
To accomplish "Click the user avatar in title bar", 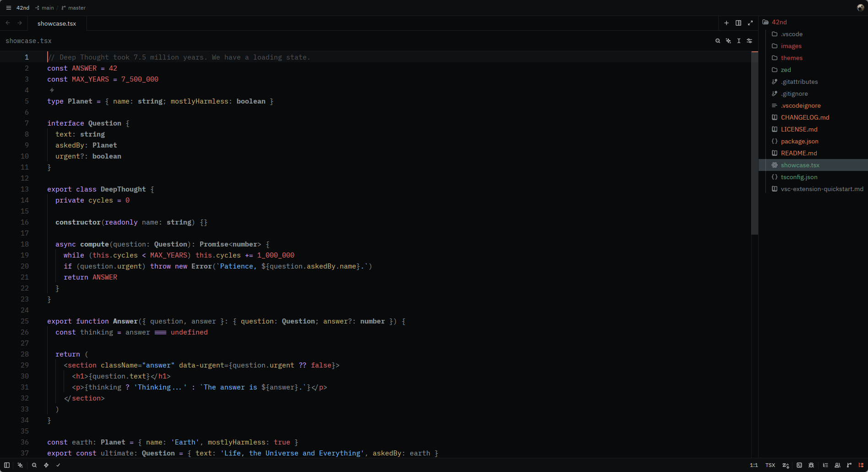I will tap(860, 8).
